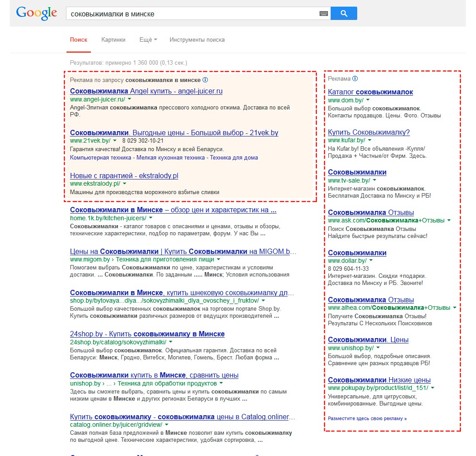Expand arrow next to www.angel-juicer.ru/
476x456 pixels.
point(129,99)
